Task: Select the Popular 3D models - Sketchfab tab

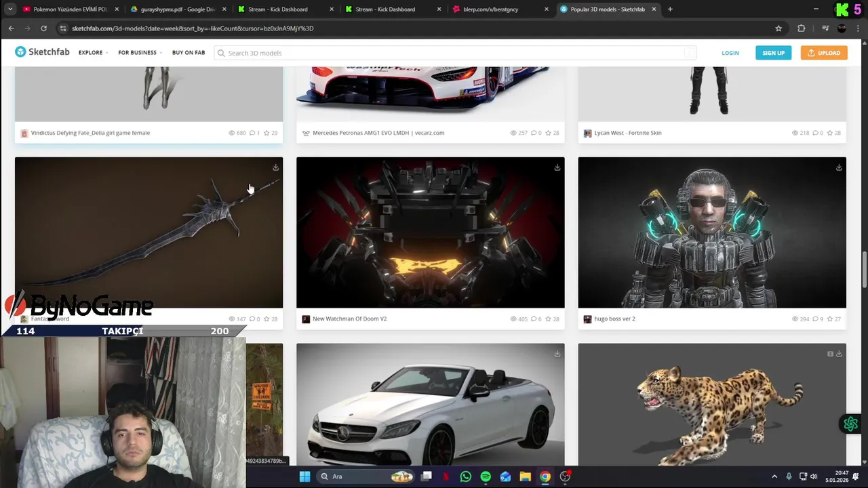Action: 608,9
